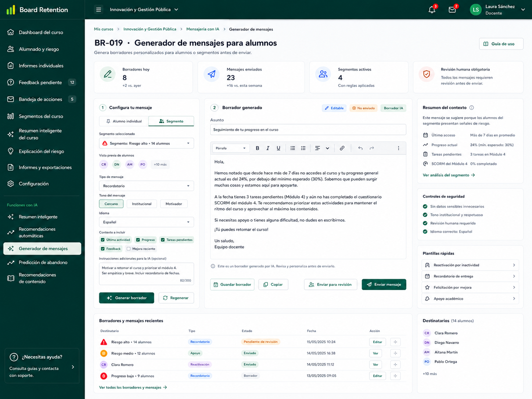Click Regenerar button
The height and width of the screenshot is (399, 532).
176,298
